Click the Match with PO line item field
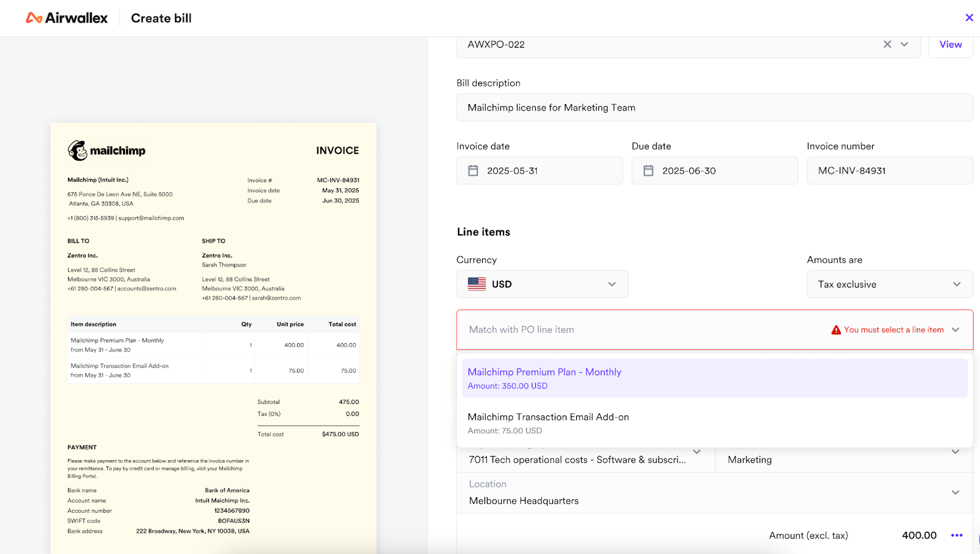This screenshot has height=554, width=980. click(x=643, y=330)
